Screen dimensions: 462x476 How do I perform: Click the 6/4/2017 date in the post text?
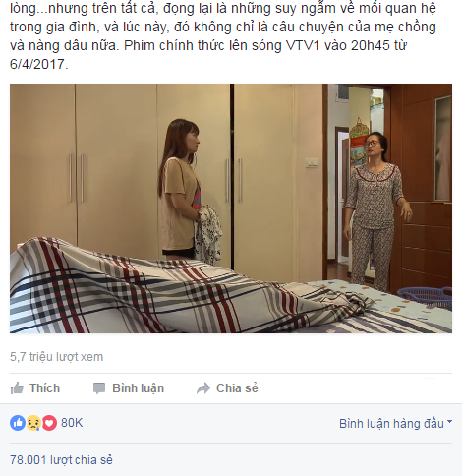tap(38, 64)
